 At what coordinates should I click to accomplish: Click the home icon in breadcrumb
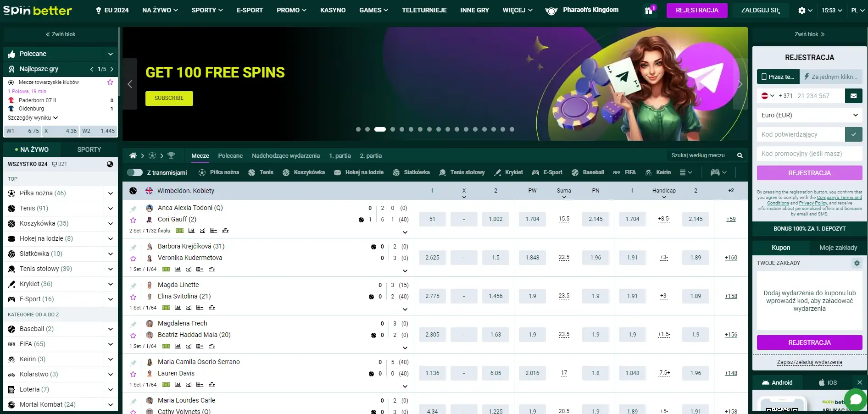[x=133, y=155]
